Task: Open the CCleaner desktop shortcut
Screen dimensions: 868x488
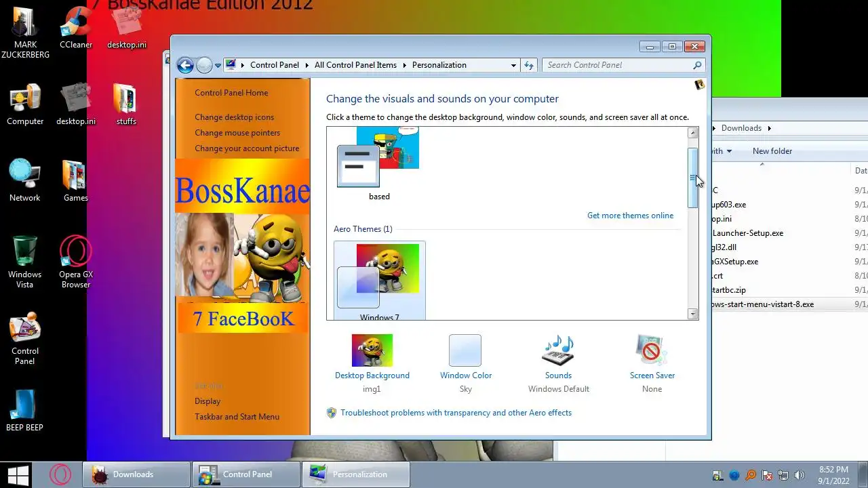Action: 76,28
